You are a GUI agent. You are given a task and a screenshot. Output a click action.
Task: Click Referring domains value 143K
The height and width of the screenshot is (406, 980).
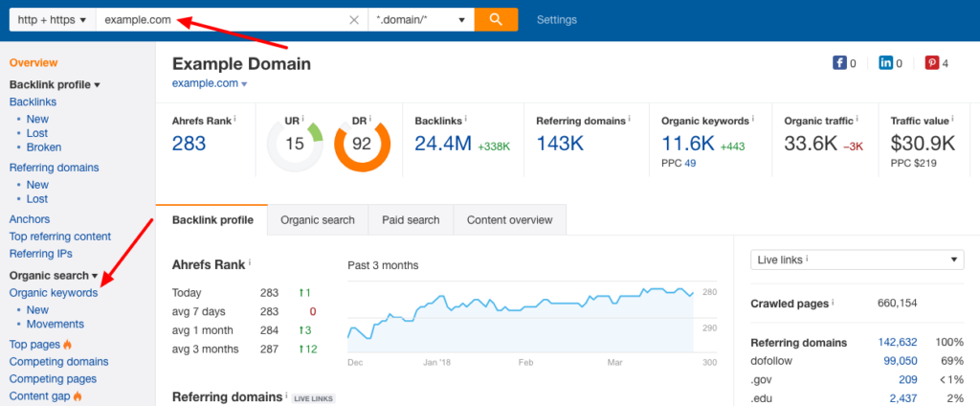560,144
